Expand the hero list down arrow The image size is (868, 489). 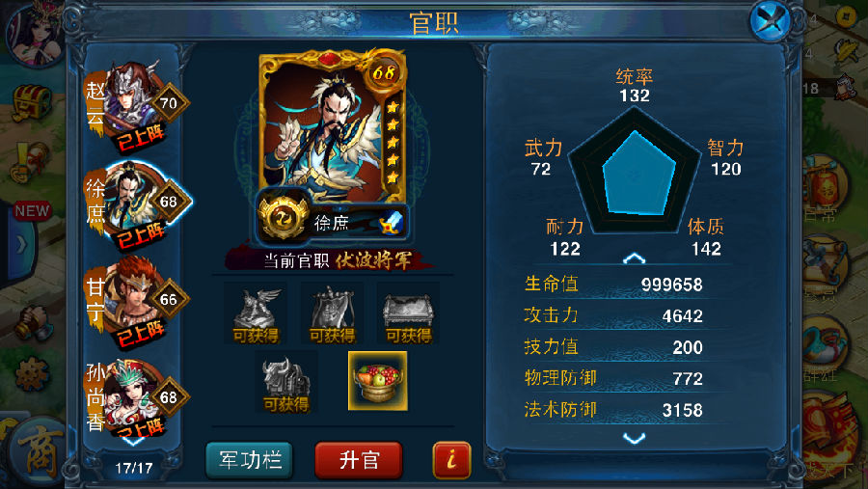(x=132, y=442)
